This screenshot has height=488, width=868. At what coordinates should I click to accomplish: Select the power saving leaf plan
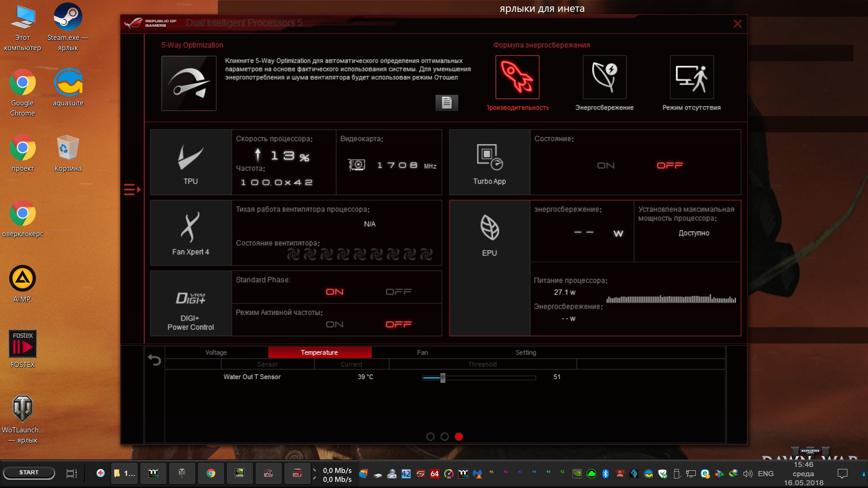pyautogui.click(x=605, y=77)
